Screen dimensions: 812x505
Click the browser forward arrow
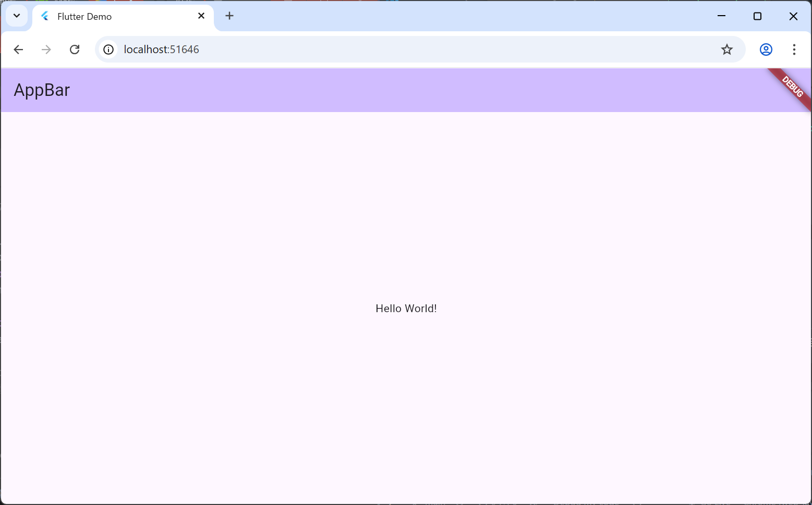[x=46, y=50]
